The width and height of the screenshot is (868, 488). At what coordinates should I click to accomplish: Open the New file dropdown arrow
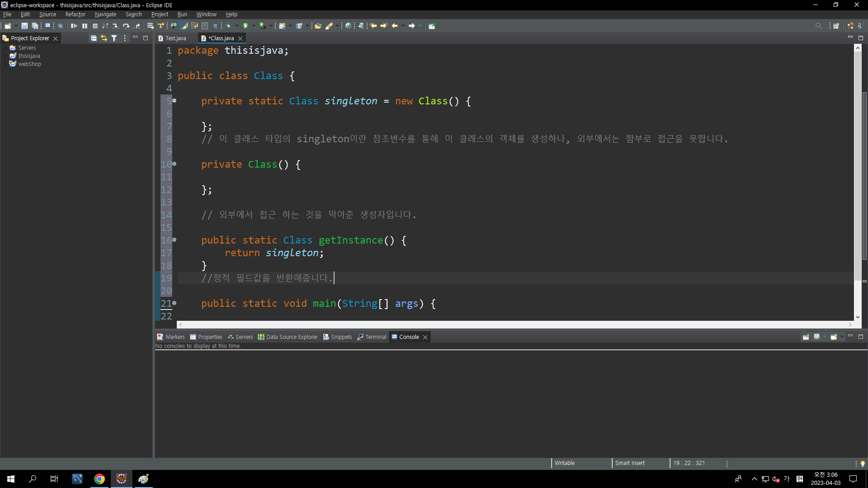pyautogui.click(x=16, y=26)
